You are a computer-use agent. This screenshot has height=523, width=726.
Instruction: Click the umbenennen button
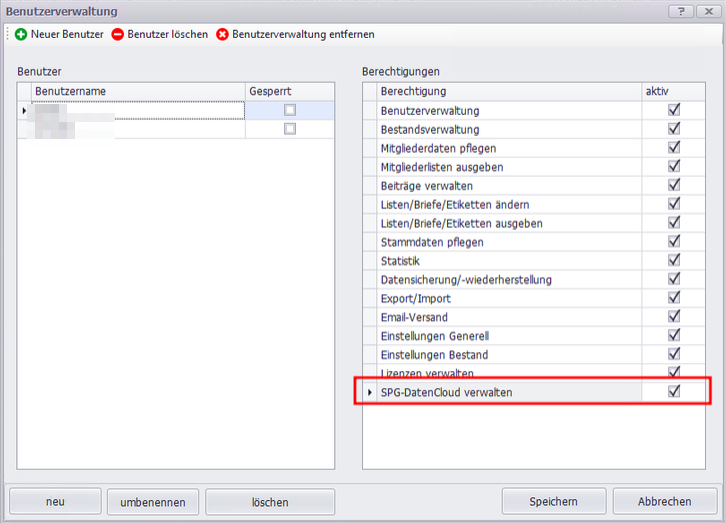point(153,502)
